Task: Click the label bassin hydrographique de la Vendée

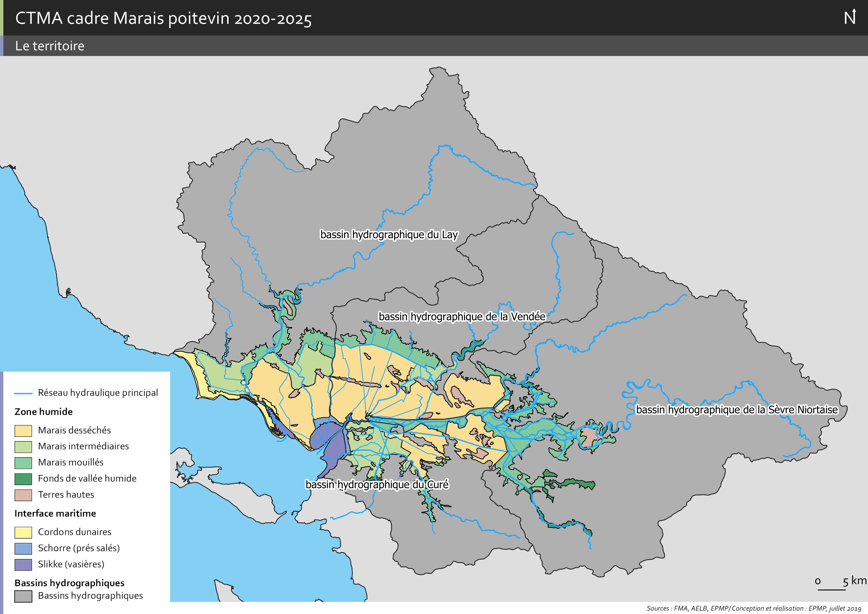Action: [x=462, y=316]
